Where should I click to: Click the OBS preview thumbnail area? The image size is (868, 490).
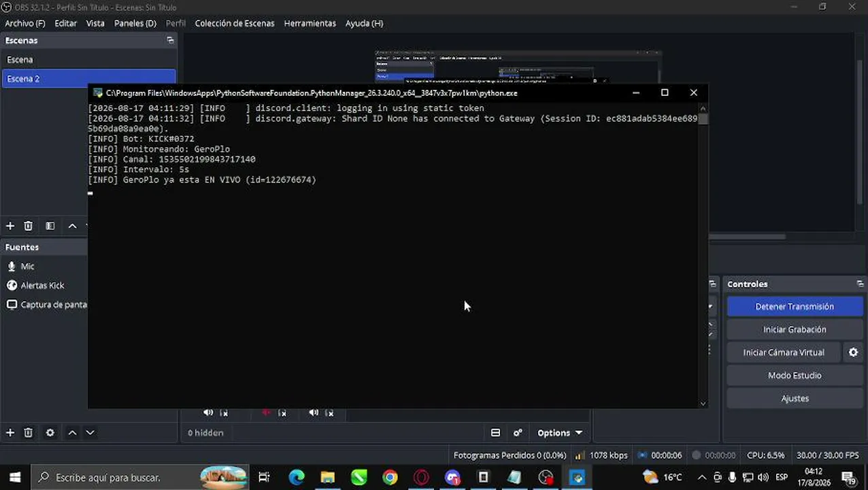(x=518, y=67)
